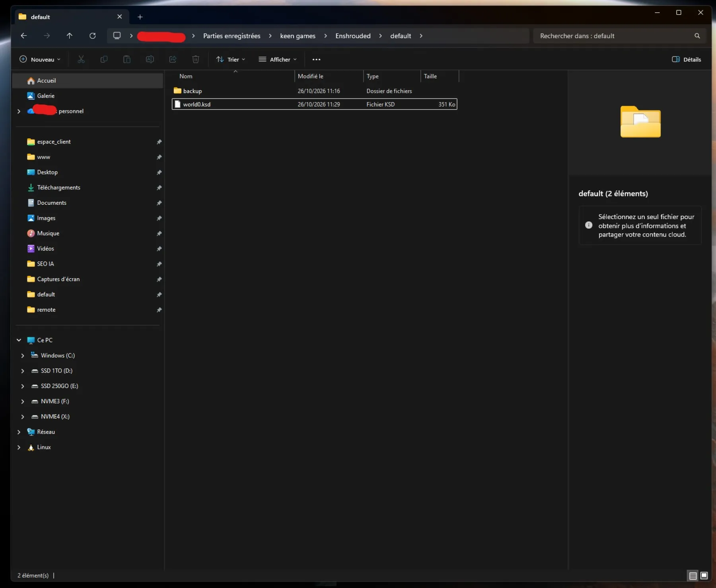716x588 pixels.
Task: Toggle the Détails pane button
Action: pos(687,59)
